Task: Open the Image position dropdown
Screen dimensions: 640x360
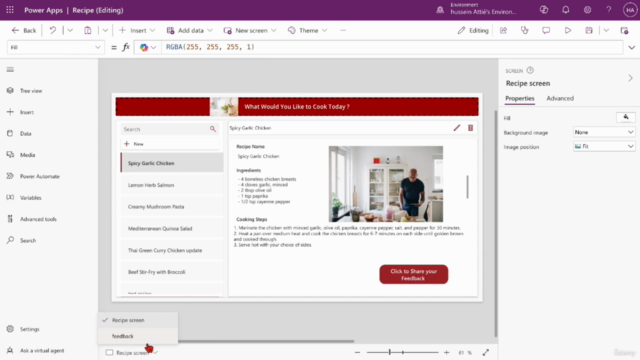Action: coord(604,146)
